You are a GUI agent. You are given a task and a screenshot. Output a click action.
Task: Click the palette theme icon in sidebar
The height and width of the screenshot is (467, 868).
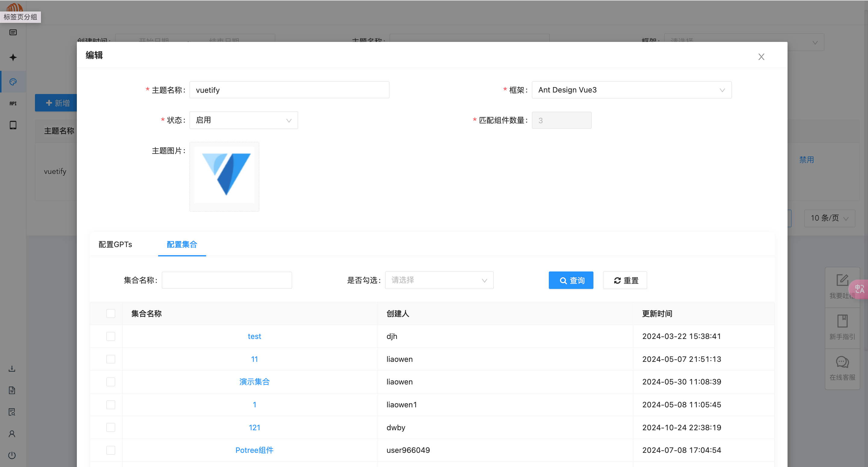click(x=13, y=82)
